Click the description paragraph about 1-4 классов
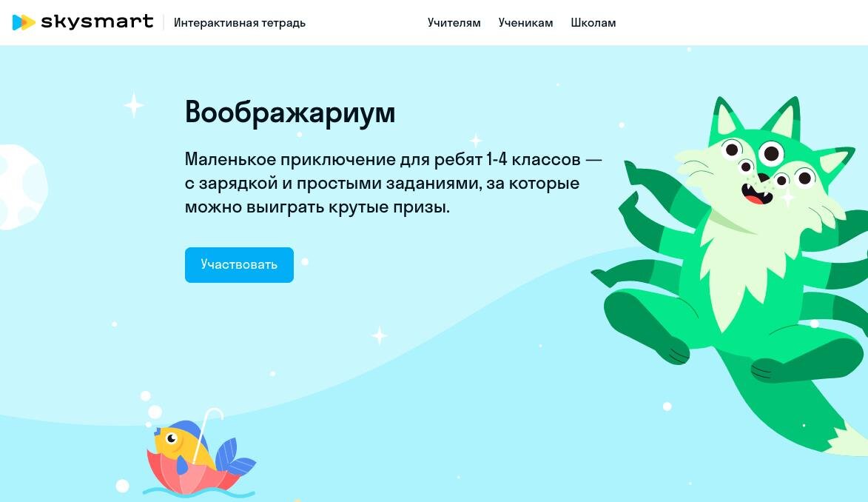The height and width of the screenshot is (502, 868). point(393,183)
